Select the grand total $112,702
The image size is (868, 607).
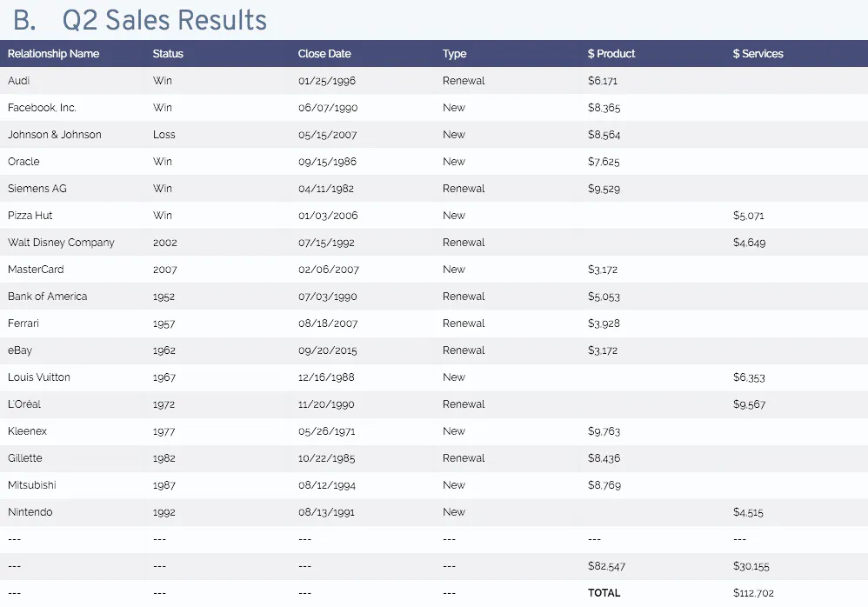pyautogui.click(x=753, y=593)
